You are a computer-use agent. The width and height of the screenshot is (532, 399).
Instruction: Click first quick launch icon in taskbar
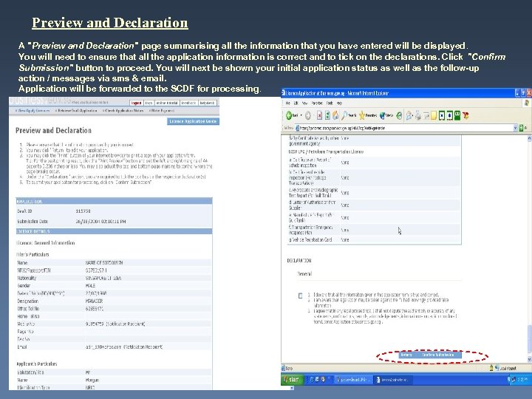click(x=312, y=379)
